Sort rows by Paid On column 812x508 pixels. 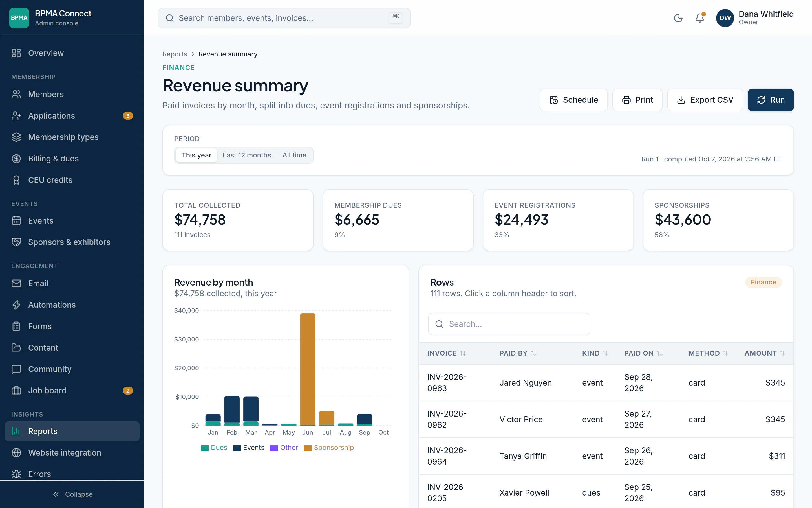click(x=643, y=353)
